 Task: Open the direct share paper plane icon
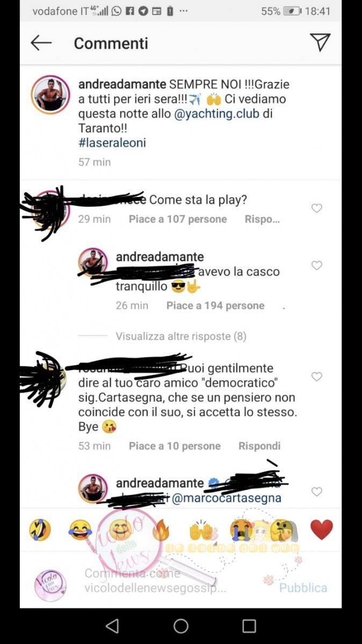point(320,42)
